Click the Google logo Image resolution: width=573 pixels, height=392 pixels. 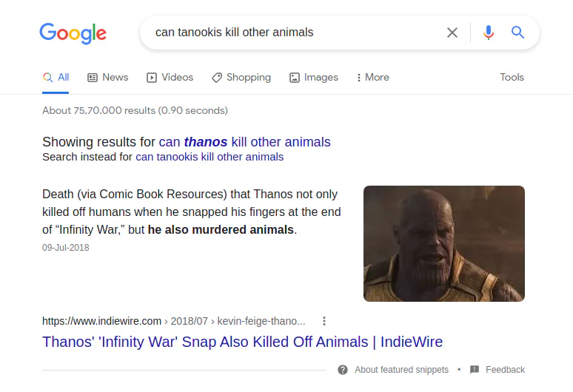point(73,33)
